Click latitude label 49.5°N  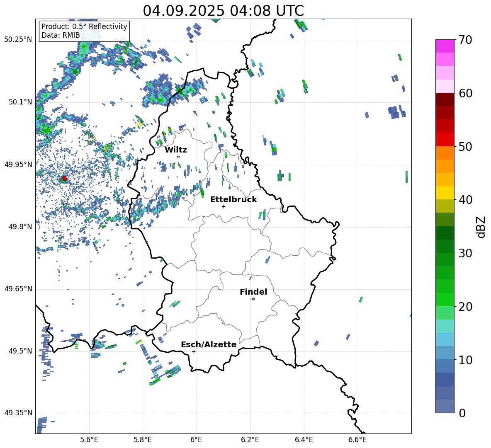click(x=20, y=351)
